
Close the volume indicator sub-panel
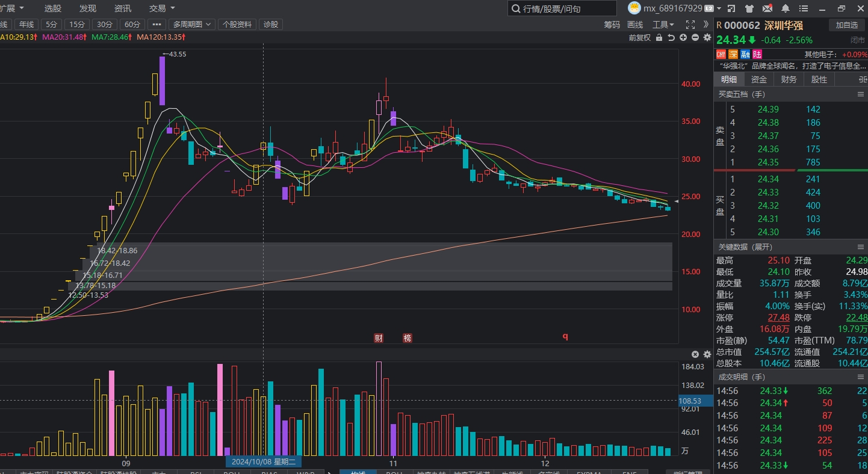coord(695,354)
